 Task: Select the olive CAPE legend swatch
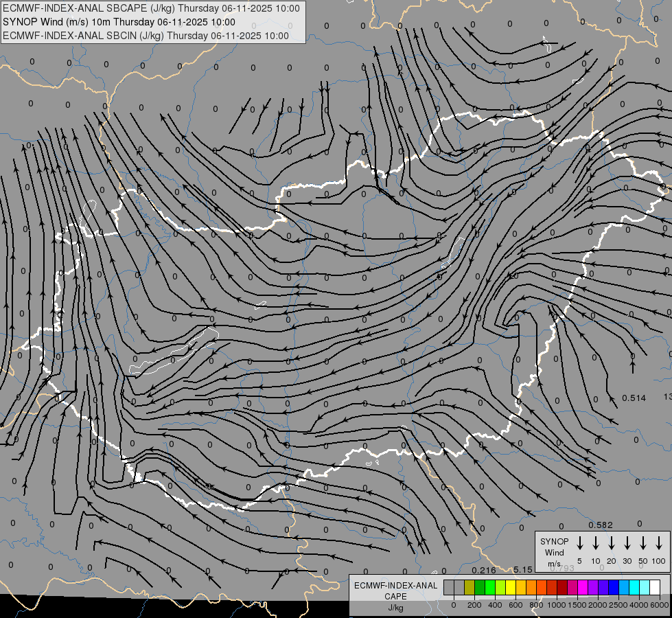[470, 587]
